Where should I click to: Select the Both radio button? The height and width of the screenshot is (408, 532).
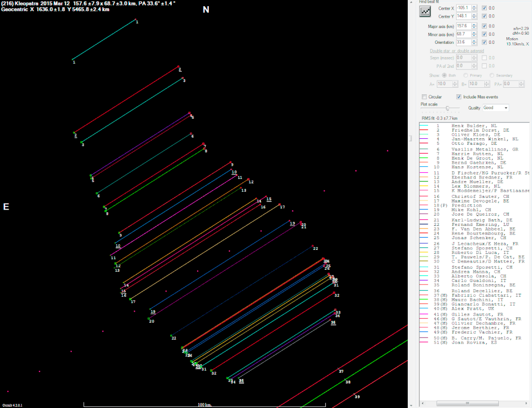[444, 75]
